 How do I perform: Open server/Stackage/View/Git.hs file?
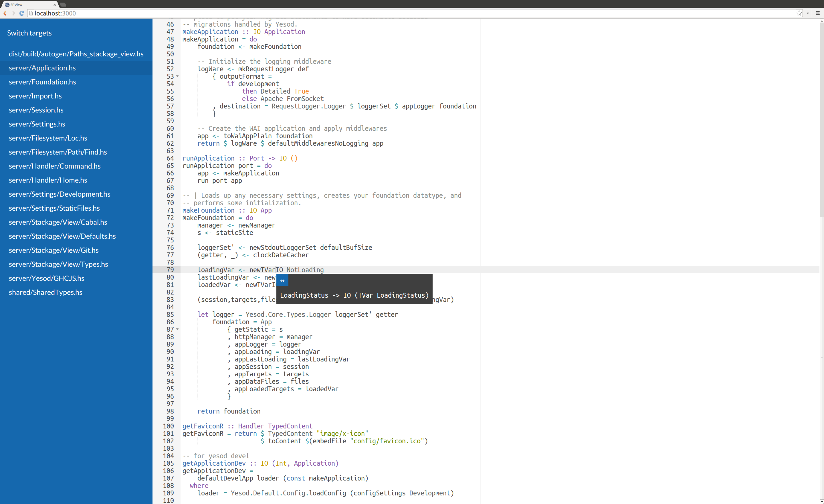(x=54, y=250)
